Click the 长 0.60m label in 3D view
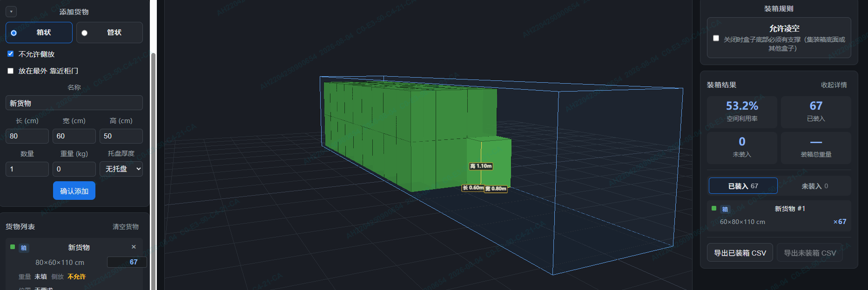This screenshot has height=290, width=868. [x=473, y=188]
